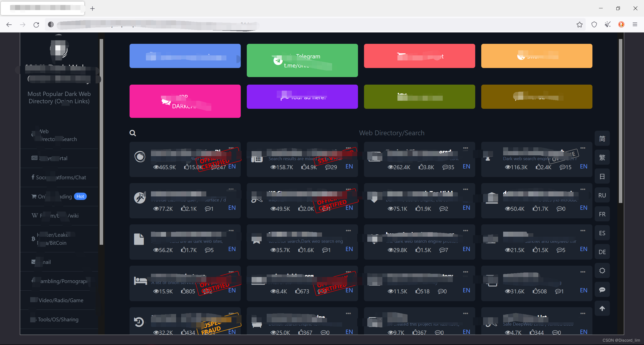The width and height of the screenshot is (644, 345).
Task: Reload the page with refresh icon
Action: pos(36,25)
